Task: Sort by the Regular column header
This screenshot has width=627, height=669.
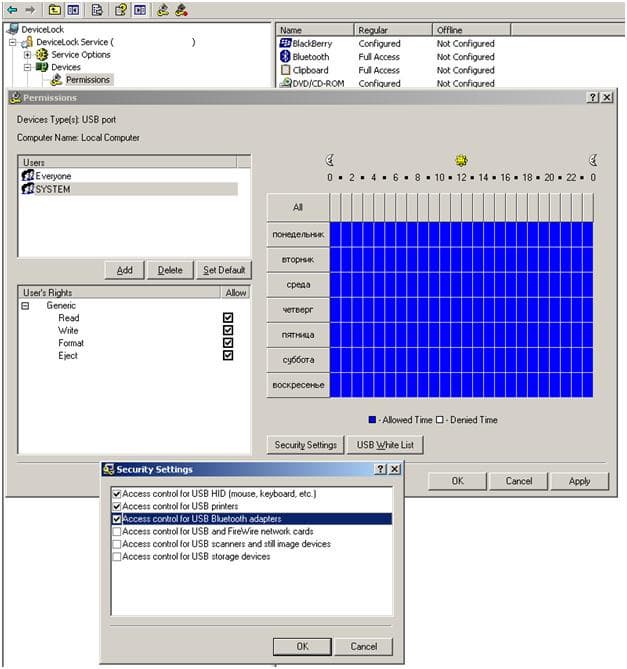Action: (393, 30)
